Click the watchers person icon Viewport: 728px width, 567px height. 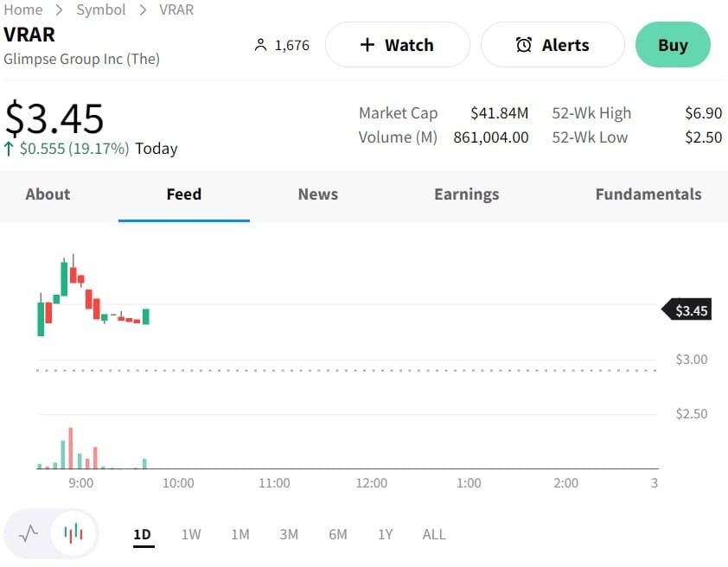point(260,45)
